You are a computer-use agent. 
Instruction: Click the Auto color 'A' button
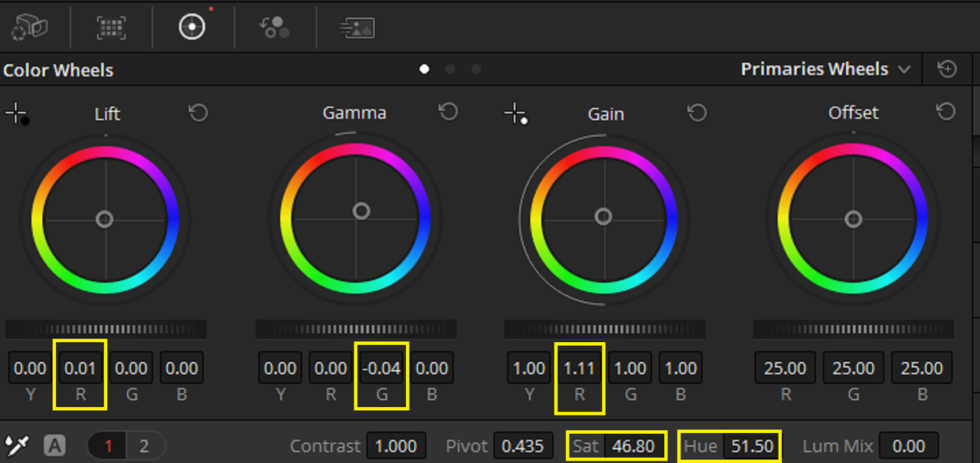pos(54,445)
